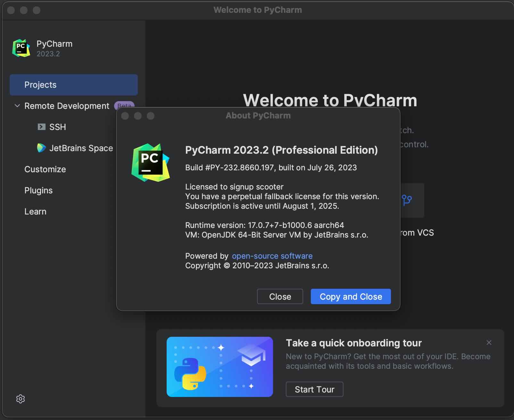Click the Get from VCS branch icon
This screenshot has width=514, height=420.
click(407, 200)
